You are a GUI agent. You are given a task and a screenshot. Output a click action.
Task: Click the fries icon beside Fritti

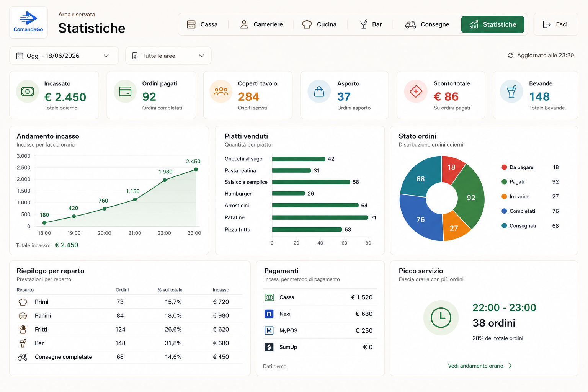coord(23,329)
